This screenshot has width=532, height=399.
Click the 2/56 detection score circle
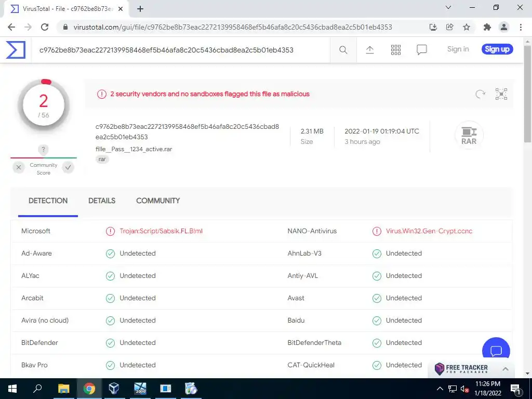click(x=44, y=106)
